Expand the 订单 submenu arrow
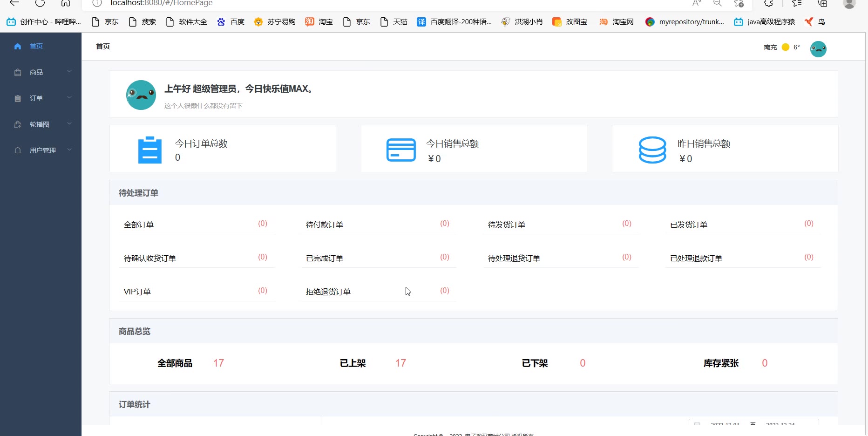The image size is (868, 436). pyautogui.click(x=69, y=98)
